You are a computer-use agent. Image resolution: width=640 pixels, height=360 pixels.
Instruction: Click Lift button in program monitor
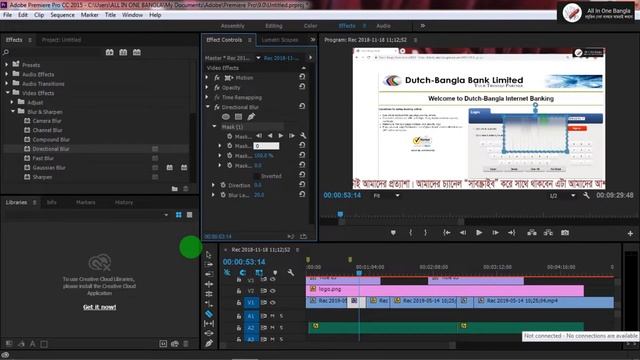click(x=531, y=233)
